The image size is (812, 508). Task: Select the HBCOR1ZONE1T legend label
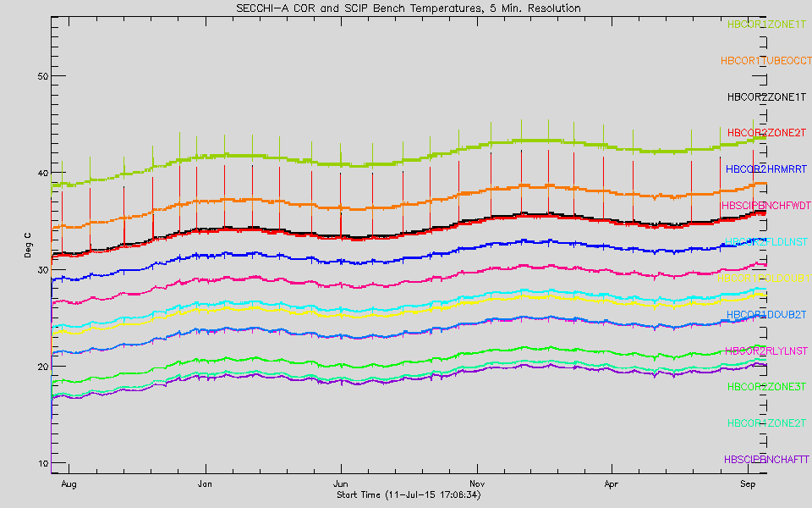point(766,25)
